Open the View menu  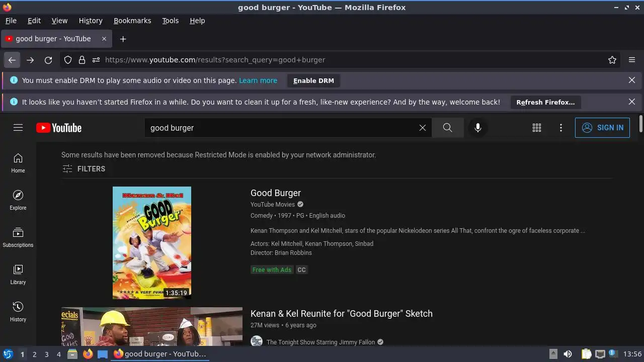coord(59,21)
